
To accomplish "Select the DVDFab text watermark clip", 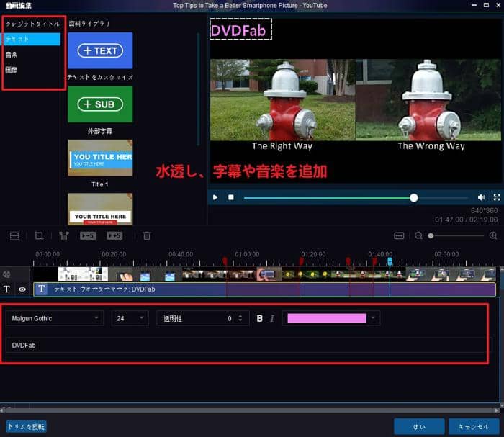I will 264,289.
